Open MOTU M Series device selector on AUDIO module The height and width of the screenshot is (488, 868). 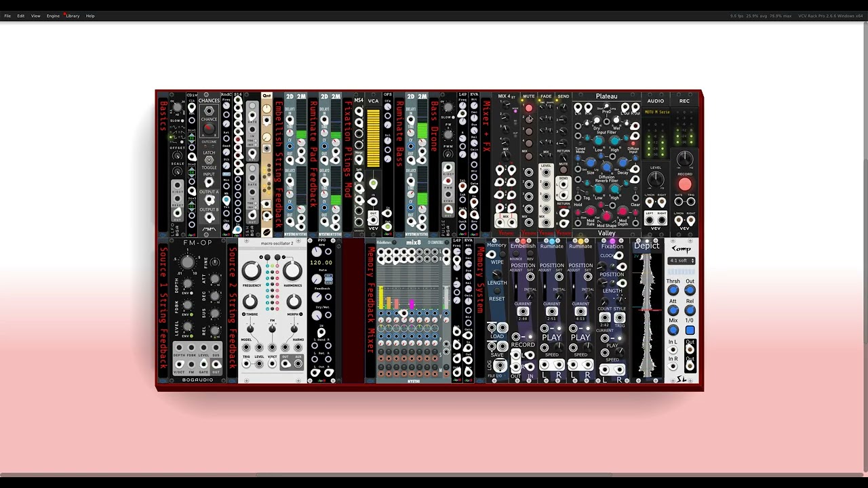(656, 112)
